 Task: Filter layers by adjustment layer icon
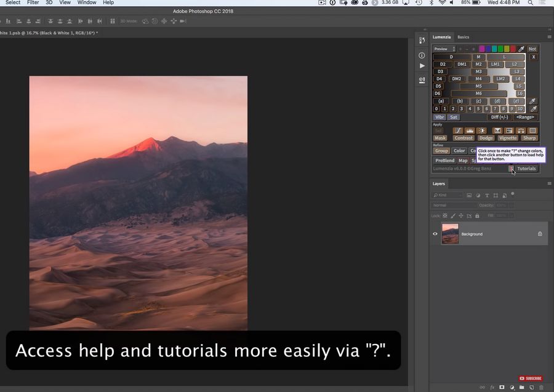pos(478,195)
